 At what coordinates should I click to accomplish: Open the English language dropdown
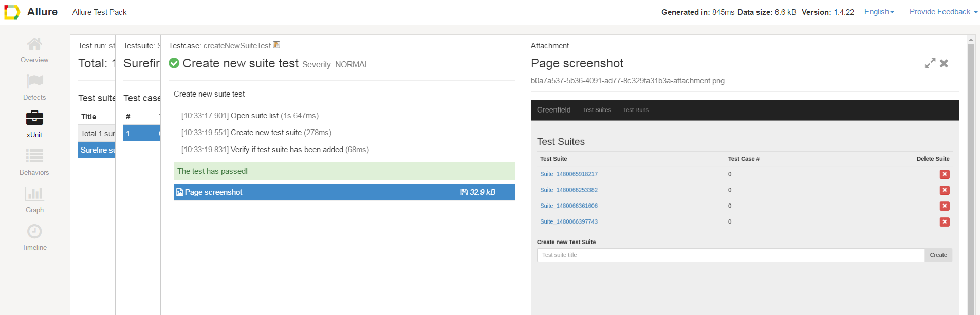[x=879, y=12]
